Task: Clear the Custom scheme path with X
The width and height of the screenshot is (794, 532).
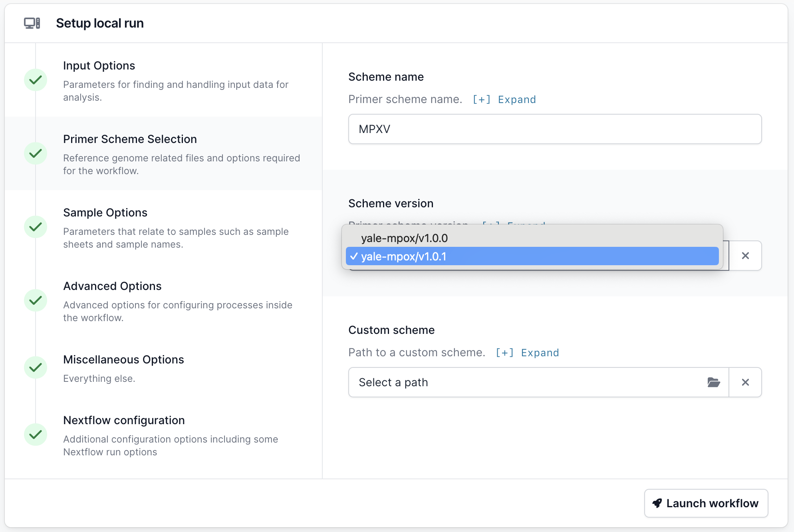Action: click(745, 382)
